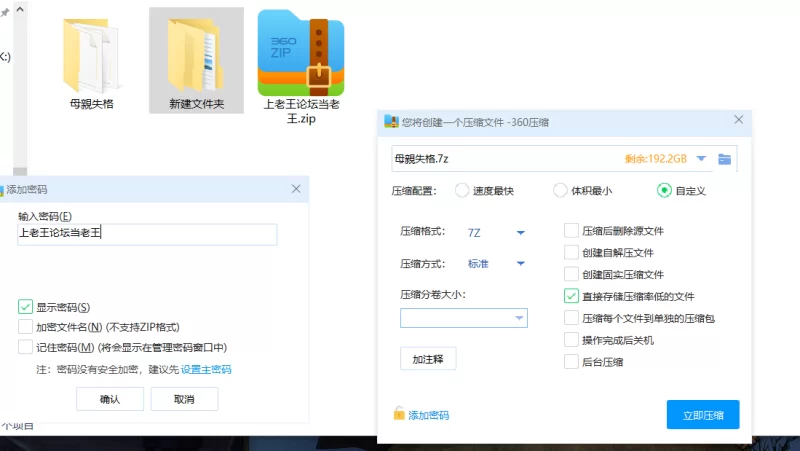This screenshot has height=451, width=800.
Task: Click the 立即压缩 button
Action: pos(703,415)
